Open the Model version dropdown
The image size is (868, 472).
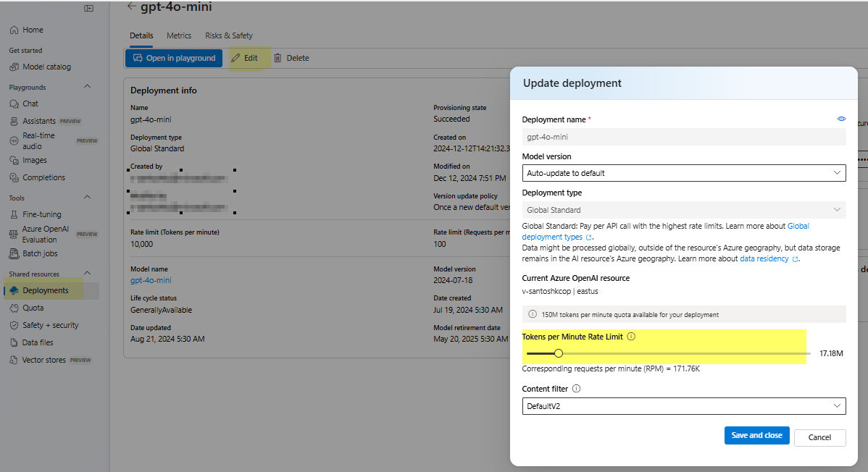tap(684, 173)
